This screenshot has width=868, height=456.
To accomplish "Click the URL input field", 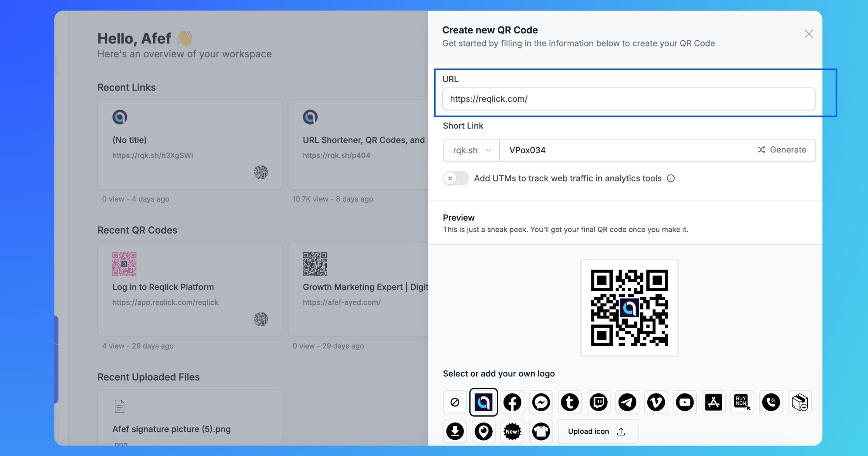I will pos(628,99).
